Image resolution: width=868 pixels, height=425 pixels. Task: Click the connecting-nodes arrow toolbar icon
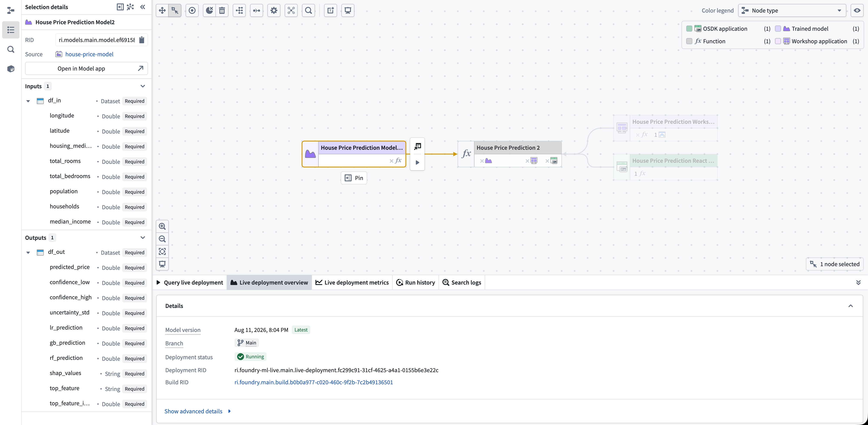coord(257,10)
